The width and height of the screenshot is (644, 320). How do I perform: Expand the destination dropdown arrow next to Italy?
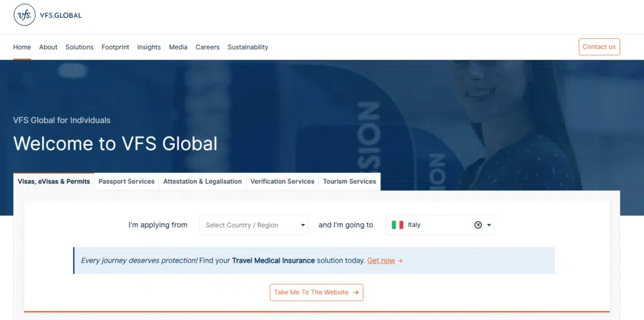[x=489, y=225]
